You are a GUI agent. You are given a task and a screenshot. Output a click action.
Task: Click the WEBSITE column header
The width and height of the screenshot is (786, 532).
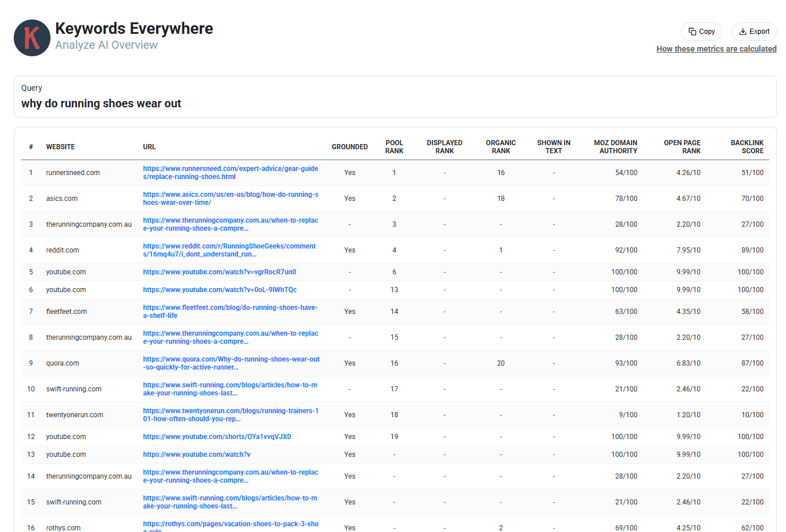point(60,147)
